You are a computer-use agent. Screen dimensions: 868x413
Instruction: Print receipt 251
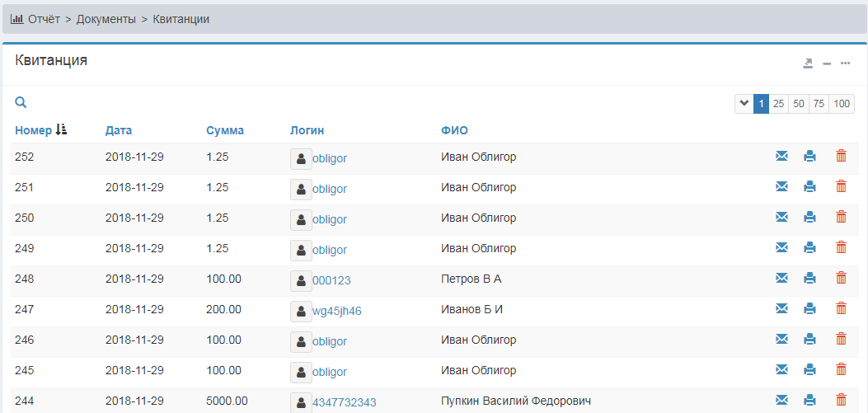(809, 186)
